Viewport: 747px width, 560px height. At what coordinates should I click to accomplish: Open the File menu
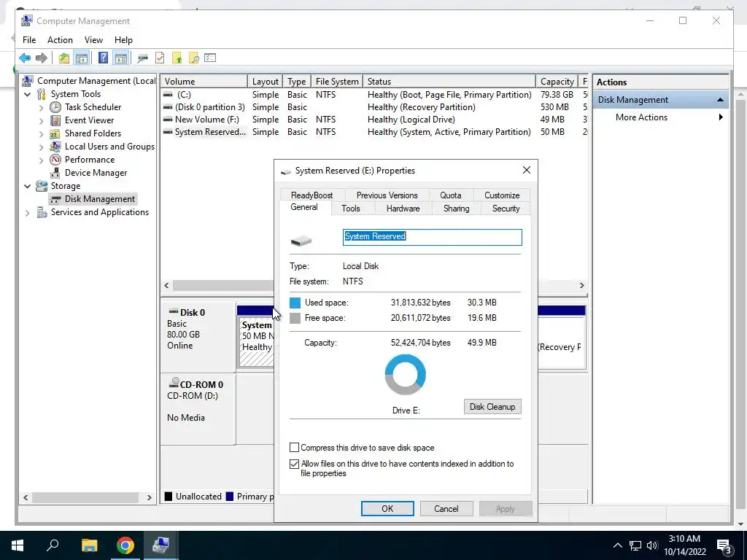[x=29, y=40]
